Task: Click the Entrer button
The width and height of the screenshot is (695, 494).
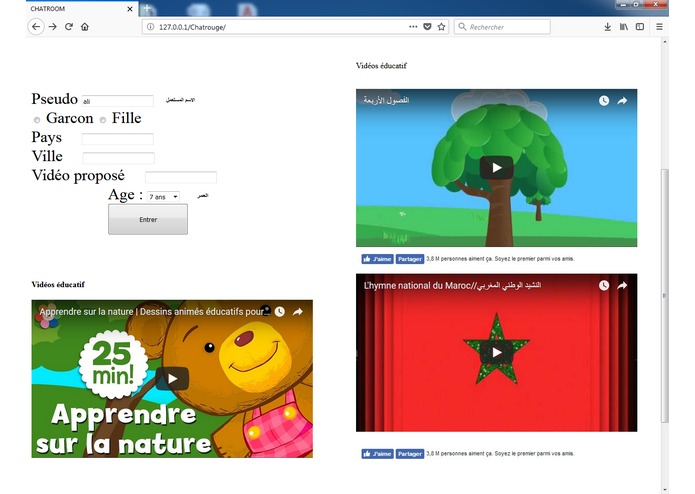Action: [148, 219]
